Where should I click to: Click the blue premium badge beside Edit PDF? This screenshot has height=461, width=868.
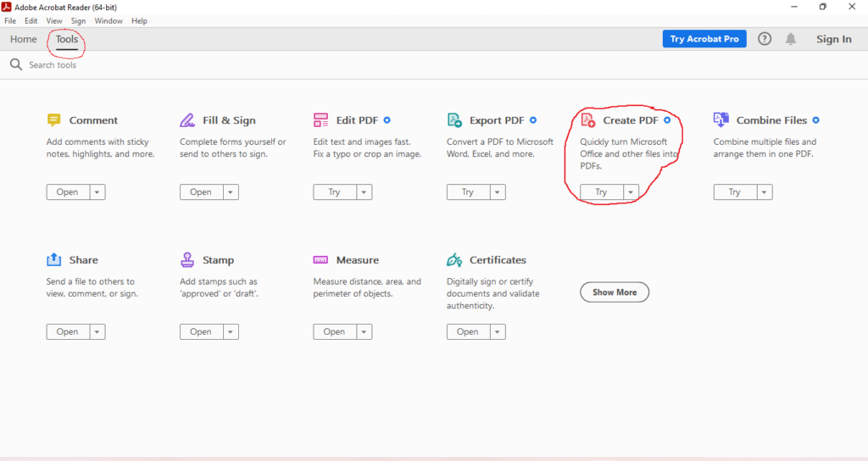tap(387, 120)
